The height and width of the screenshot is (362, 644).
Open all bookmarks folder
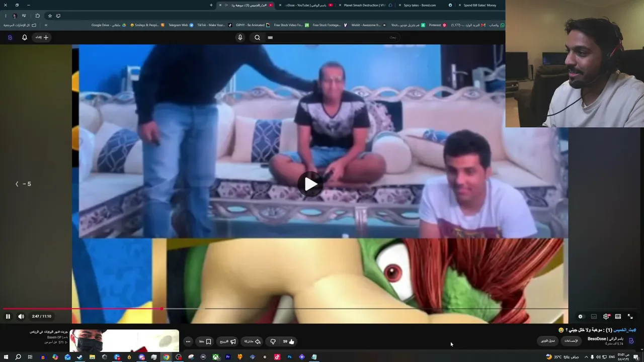pyautogui.click(x=20, y=25)
